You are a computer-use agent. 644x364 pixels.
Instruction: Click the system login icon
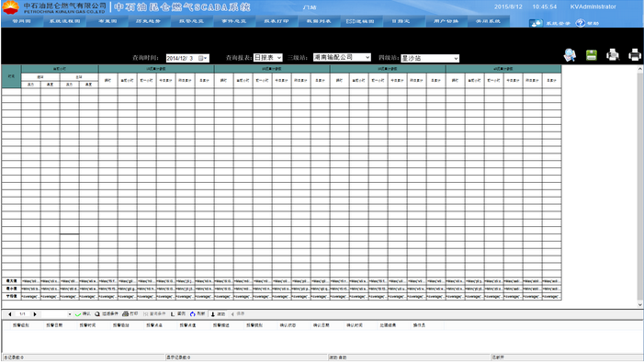point(536,23)
